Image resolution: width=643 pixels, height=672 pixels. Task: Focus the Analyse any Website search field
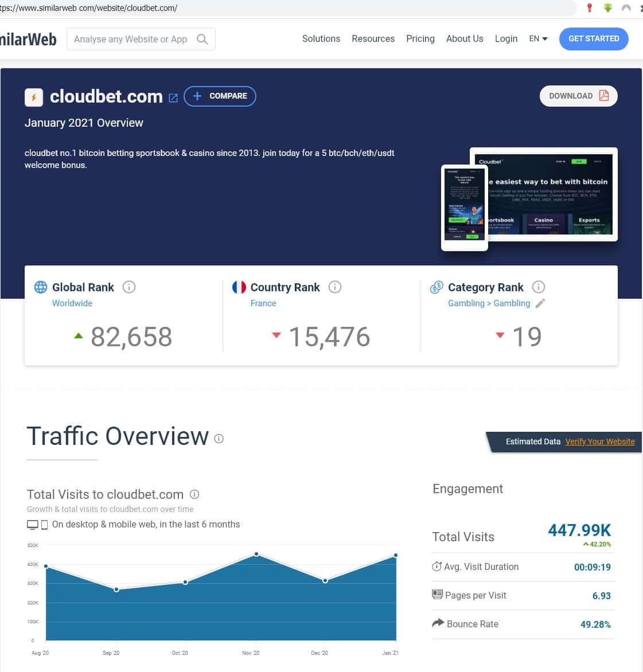141,39
